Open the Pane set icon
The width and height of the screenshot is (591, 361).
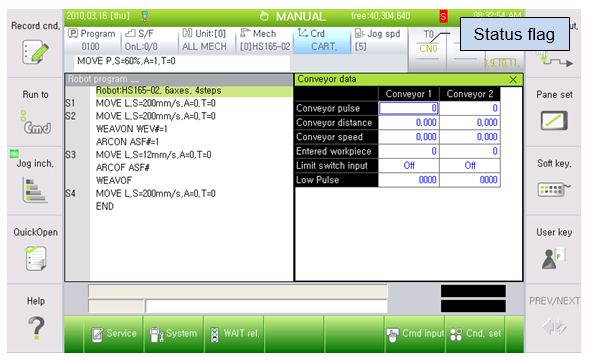pos(554,121)
